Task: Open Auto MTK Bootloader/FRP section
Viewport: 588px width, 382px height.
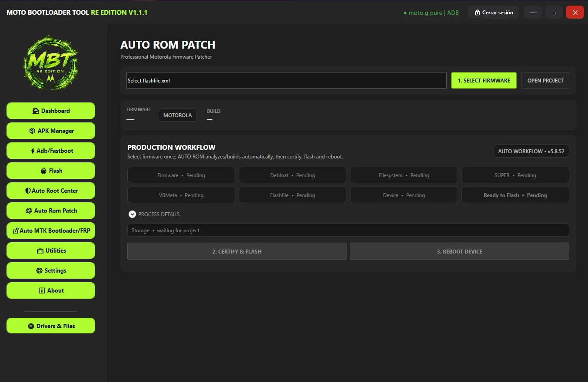Action: point(51,231)
